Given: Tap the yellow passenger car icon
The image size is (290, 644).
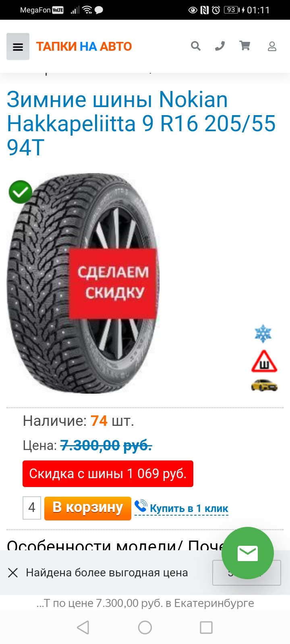Looking at the screenshot, I should pyautogui.click(x=264, y=385).
